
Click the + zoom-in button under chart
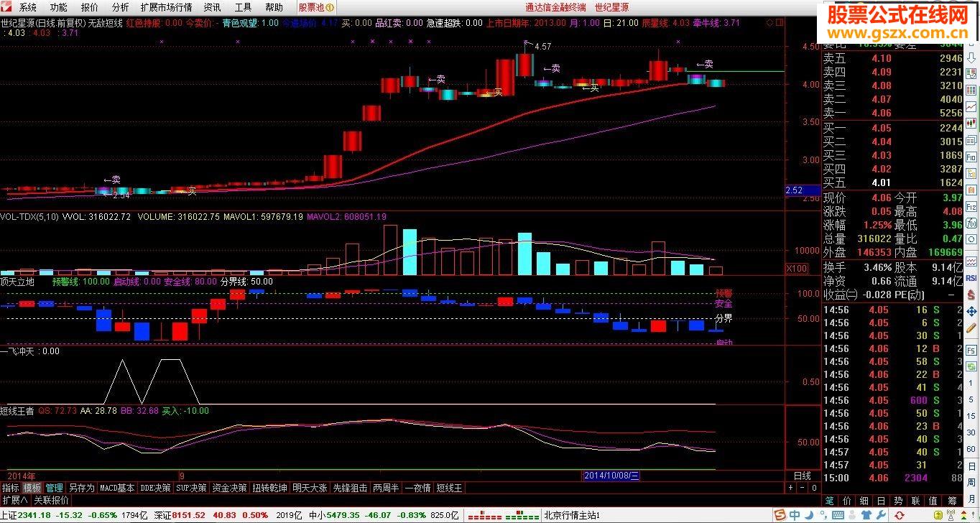pos(790,488)
